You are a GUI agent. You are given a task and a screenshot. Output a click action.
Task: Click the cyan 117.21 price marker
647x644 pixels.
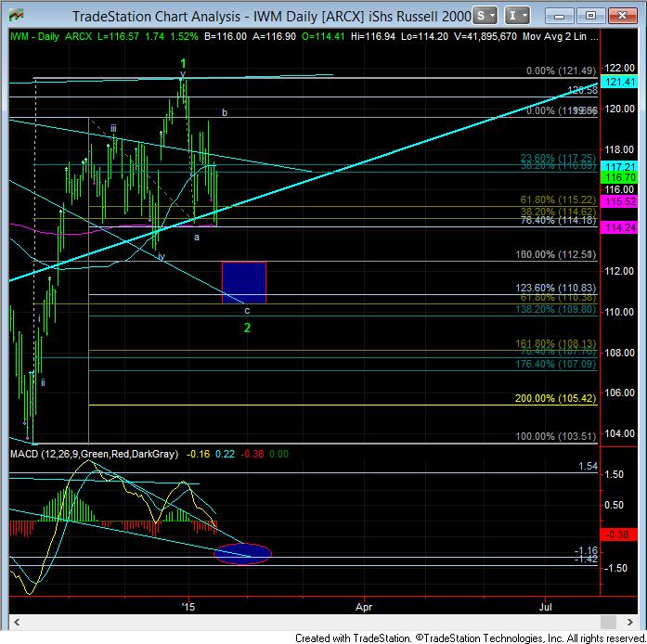point(620,167)
